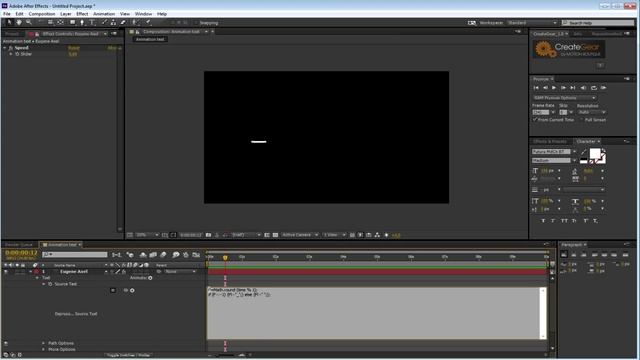Open the Composition menu
This screenshot has width=640, height=360.
42,14
